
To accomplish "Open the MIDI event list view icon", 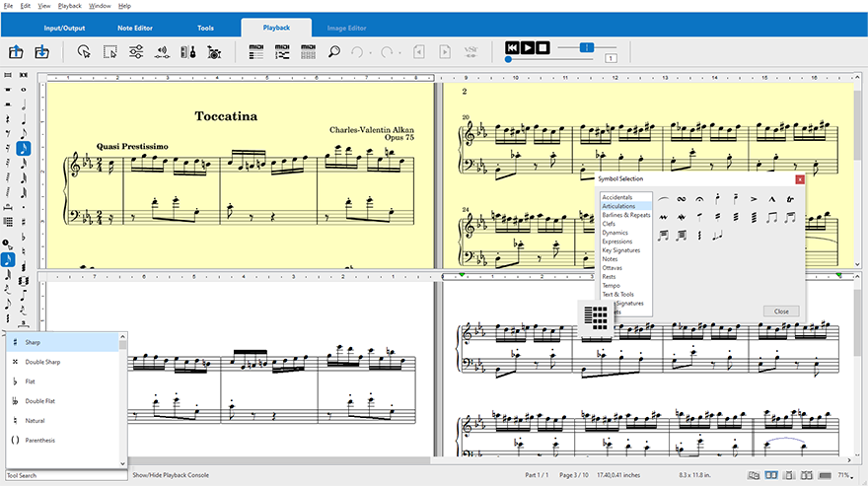I will pyautogui.click(x=255, y=52).
